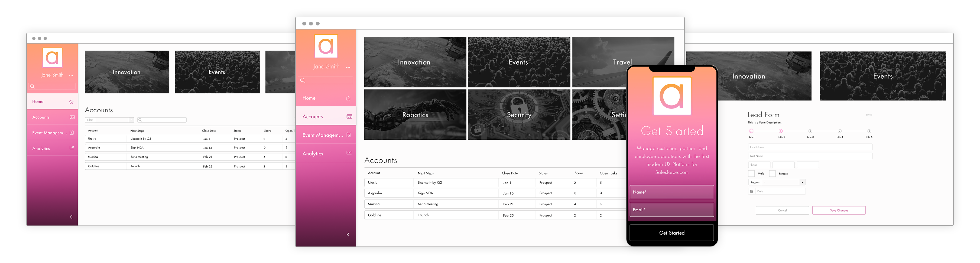Screen dimensions: 980x263
Task: Open the Events tile in center window
Action: (x=519, y=62)
